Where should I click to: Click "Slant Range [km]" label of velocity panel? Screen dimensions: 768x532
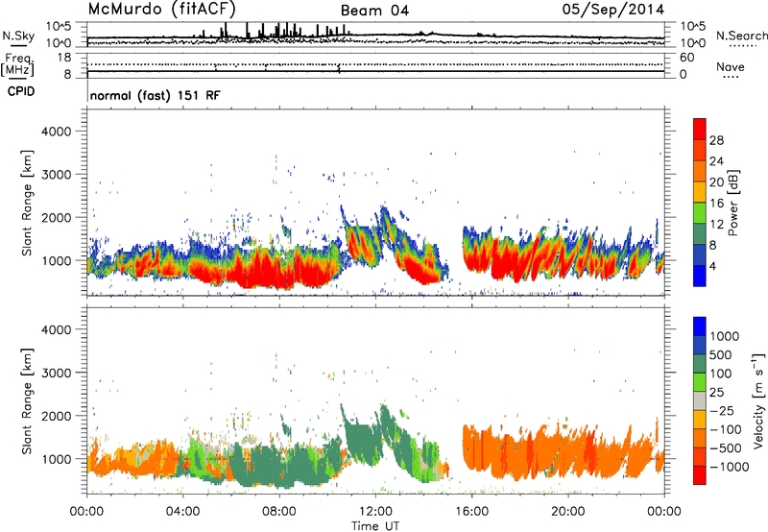coord(27,400)
